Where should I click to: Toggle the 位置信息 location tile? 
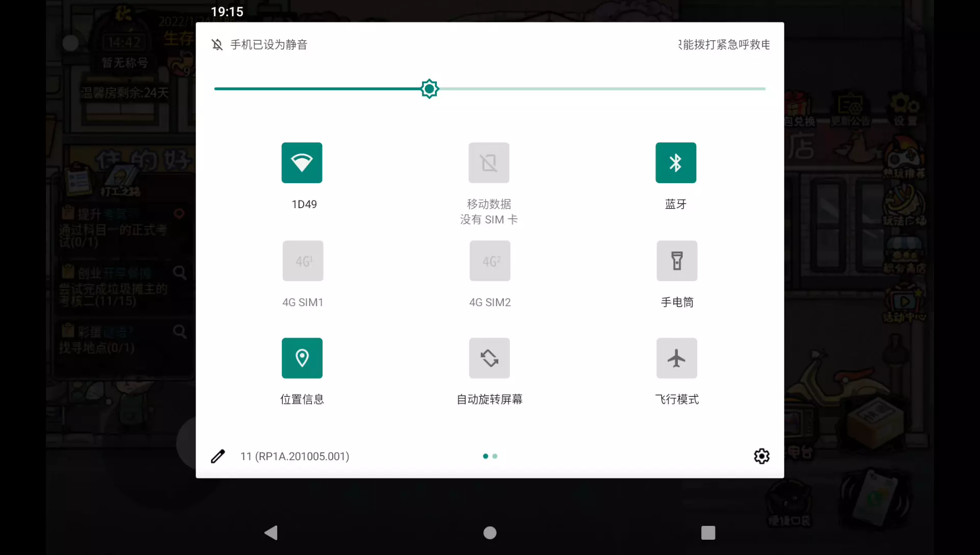[302, 358]
